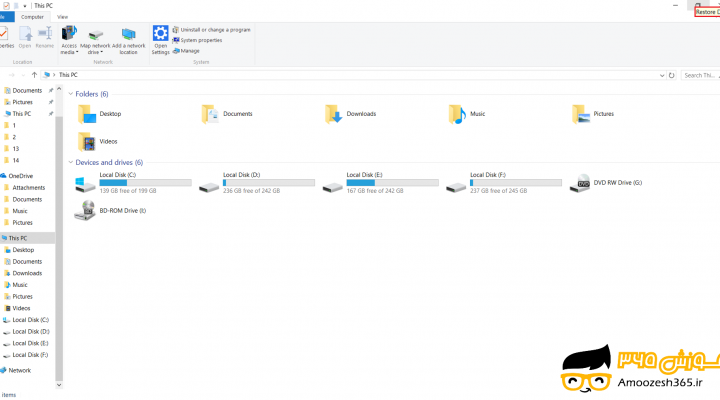Image resolution: width=720 pixels, height=400 pixels.
Task: Open Access media ribbon option
Action: (x=69, y=40)
